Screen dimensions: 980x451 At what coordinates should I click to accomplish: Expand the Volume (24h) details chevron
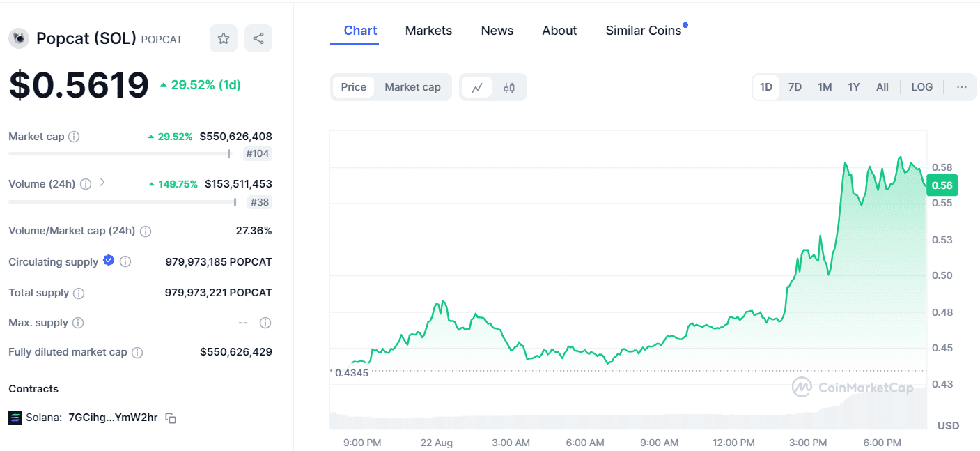[102, 183]
